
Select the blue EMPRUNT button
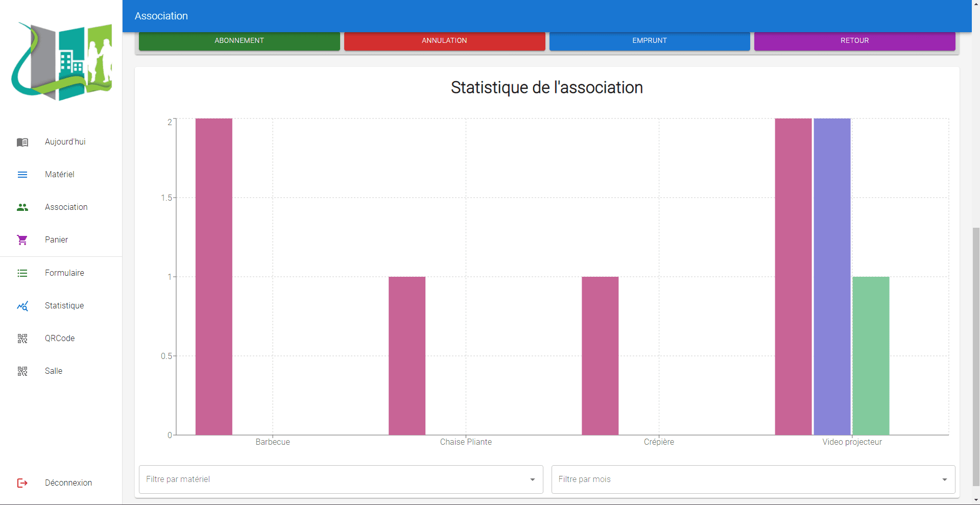click(x=649, y=41)
